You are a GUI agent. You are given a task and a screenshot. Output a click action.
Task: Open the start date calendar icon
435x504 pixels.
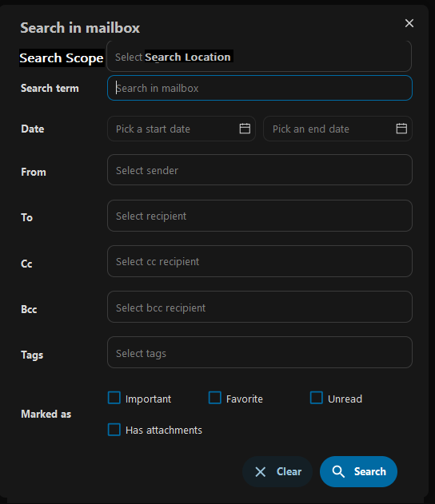[x=245, y=129]
